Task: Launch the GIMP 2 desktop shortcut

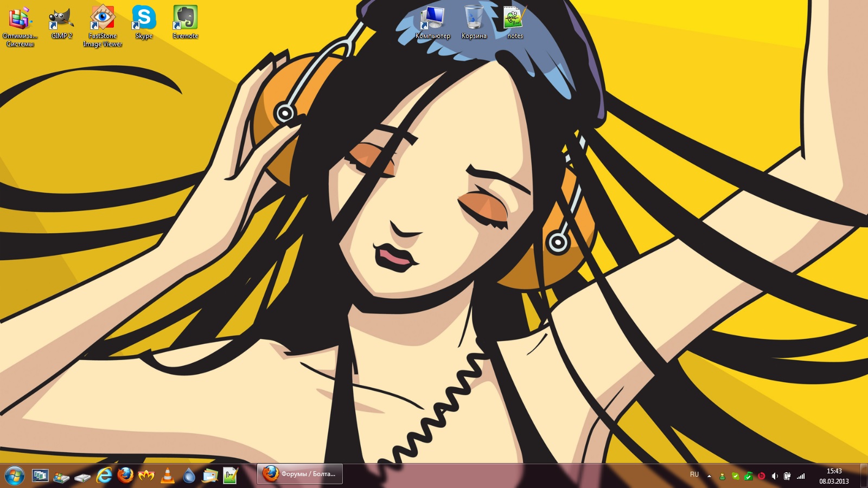Action: click(x=61, y=23)
